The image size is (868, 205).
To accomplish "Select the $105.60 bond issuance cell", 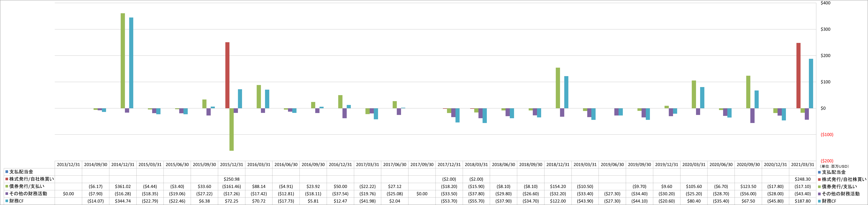I will click(x=694, y=187).
